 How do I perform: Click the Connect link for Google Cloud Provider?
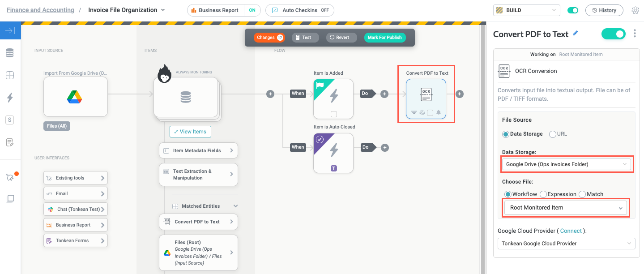(x=571, y=231)
